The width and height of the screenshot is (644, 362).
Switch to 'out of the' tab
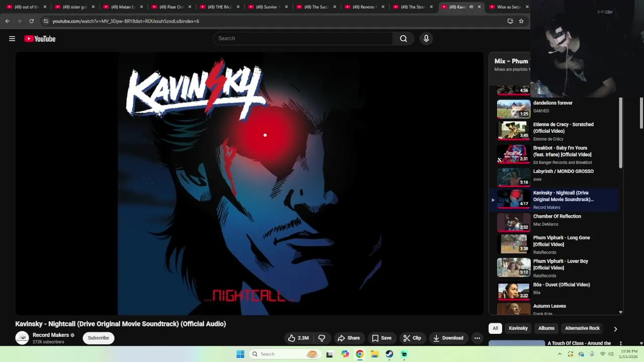click(x=26, y=7)
